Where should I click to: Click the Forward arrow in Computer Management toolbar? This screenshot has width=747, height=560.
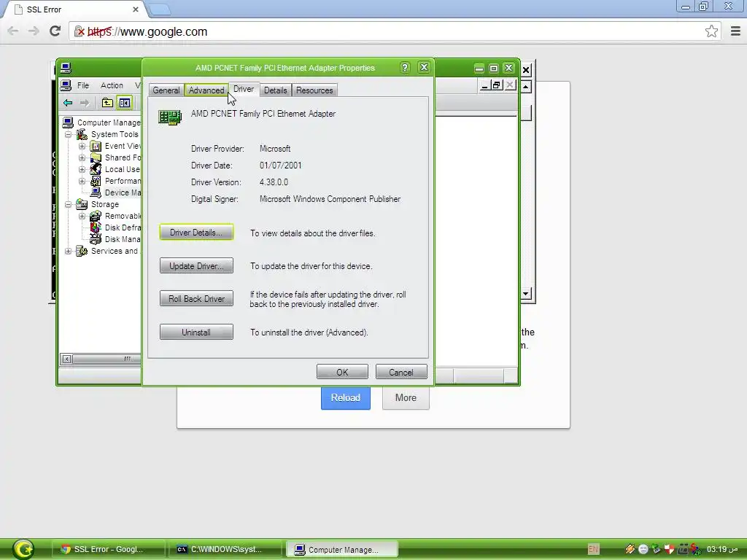point(85,103)
